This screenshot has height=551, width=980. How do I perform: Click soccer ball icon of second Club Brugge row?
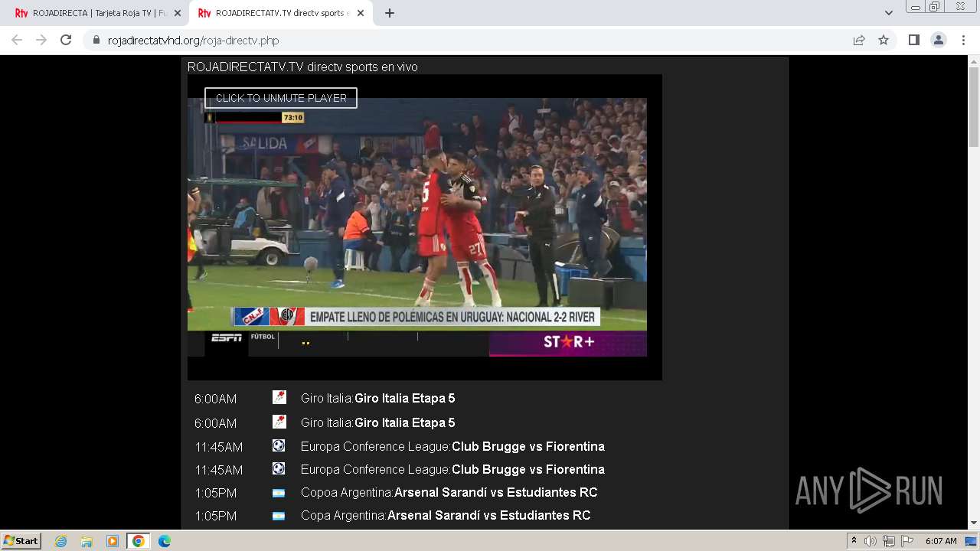point(279,468)
